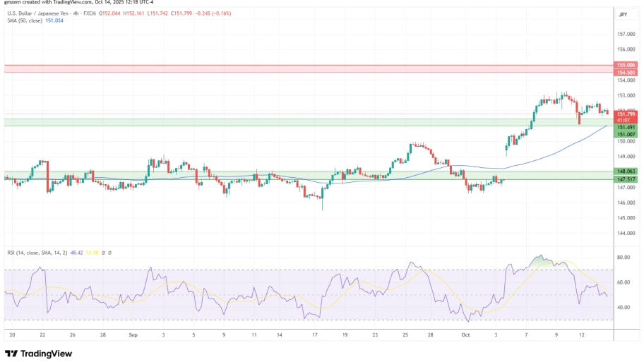Click the red 154.501 price label
644x362 pixels.
626,72
